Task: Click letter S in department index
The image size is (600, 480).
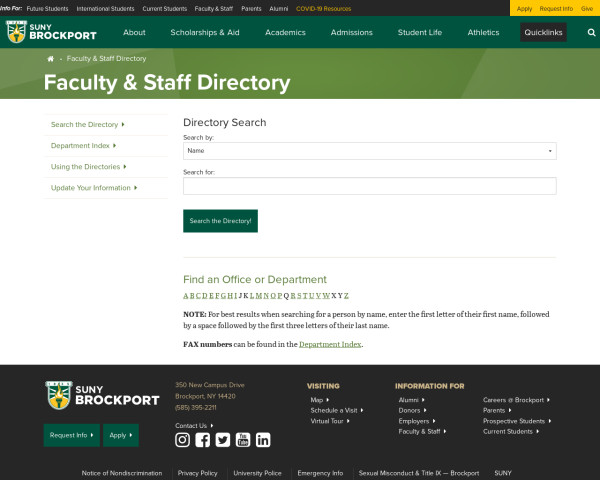Action: (300, 296)
